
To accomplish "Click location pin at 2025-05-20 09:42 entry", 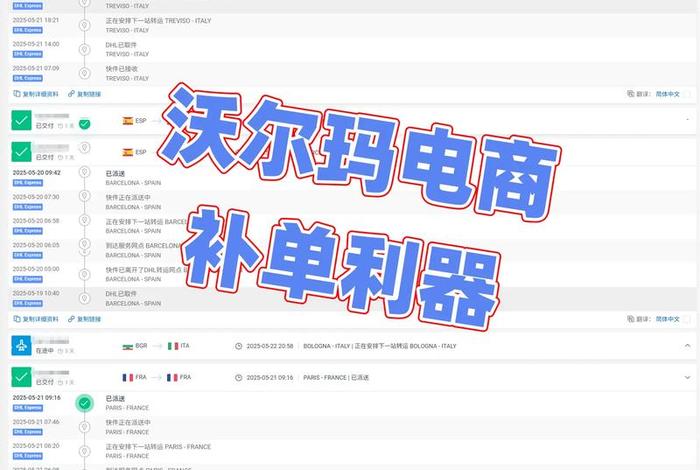I will pos(84,172).
